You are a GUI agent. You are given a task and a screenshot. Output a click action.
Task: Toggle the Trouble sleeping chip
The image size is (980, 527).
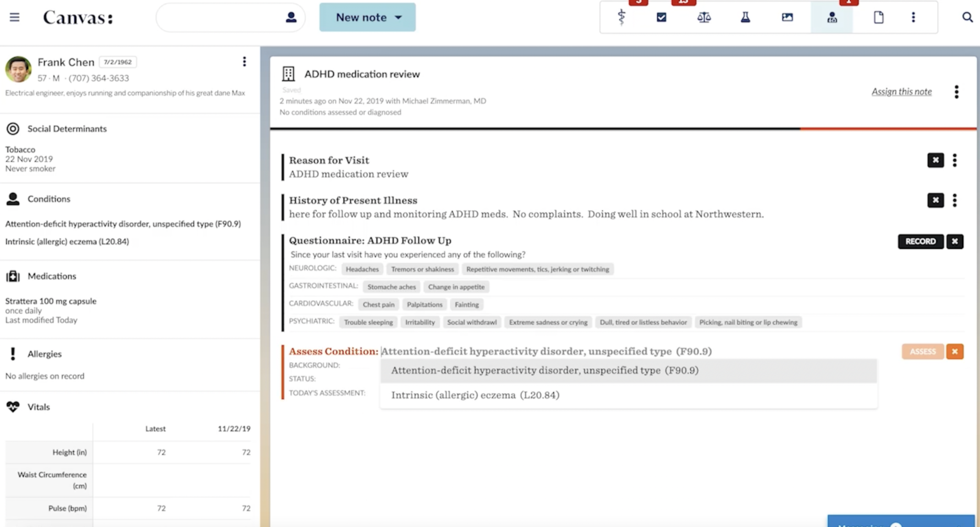pyautogui.click(x=368, y=322)
